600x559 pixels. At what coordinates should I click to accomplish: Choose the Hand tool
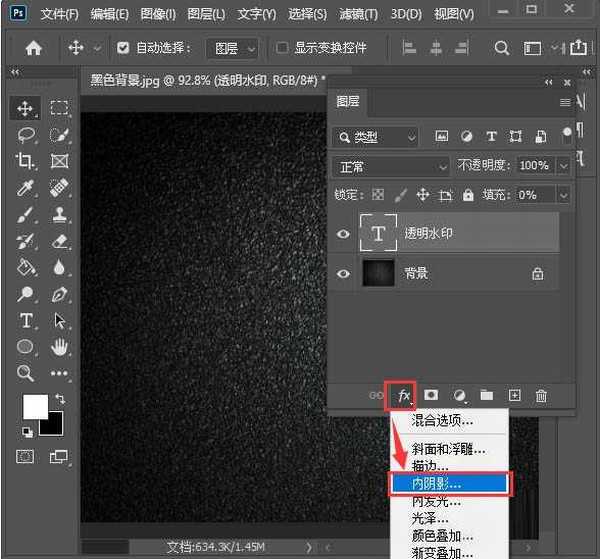(59, 347)
